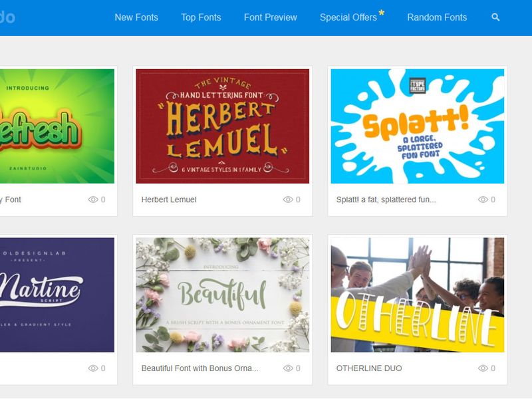Click the eye views icon on Herbert Lemuel card
This screenshot has height=399, width=532.
click(x=288, y=199)
